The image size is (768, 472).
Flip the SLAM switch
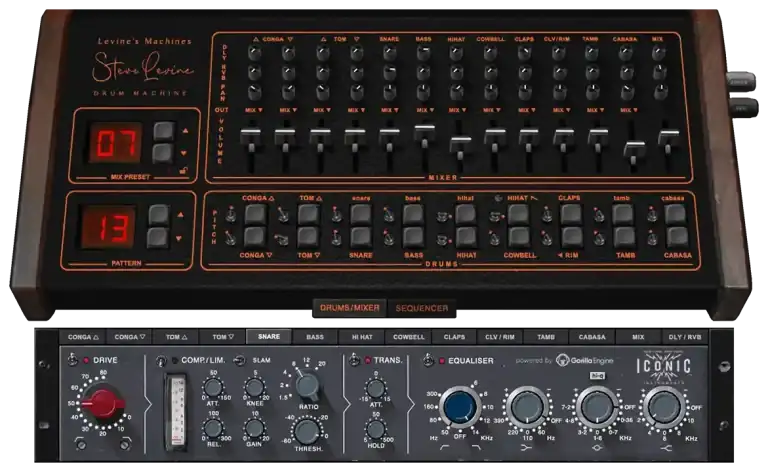[239, 360]
